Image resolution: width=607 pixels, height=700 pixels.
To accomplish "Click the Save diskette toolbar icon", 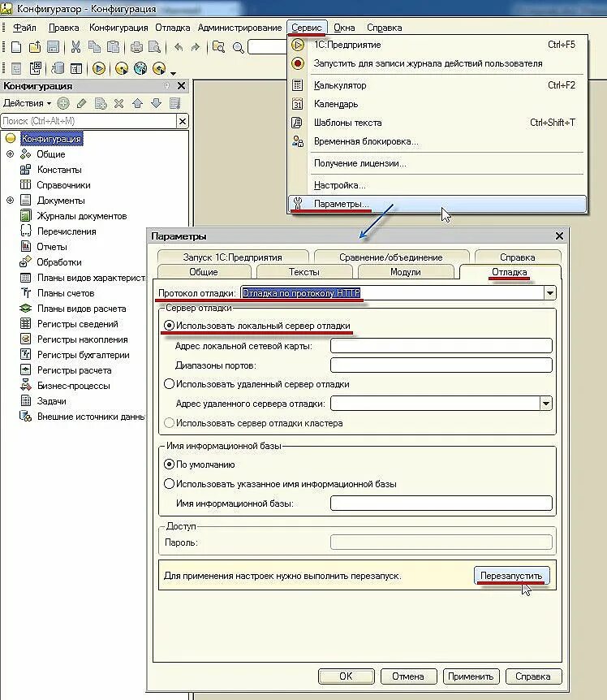I will pyautogui.click(x=53, y=46).
